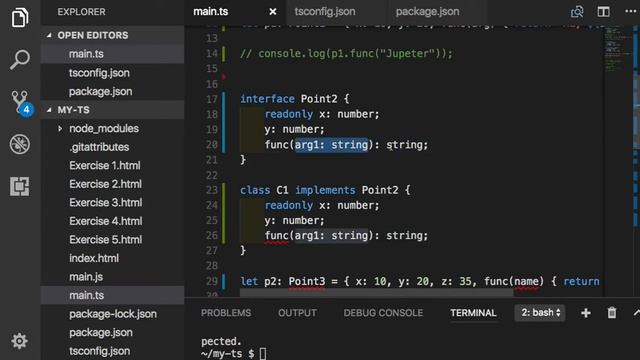The image size is (640, 360).
Task: Close the main.ts editor tab
Action: [273, 12]
